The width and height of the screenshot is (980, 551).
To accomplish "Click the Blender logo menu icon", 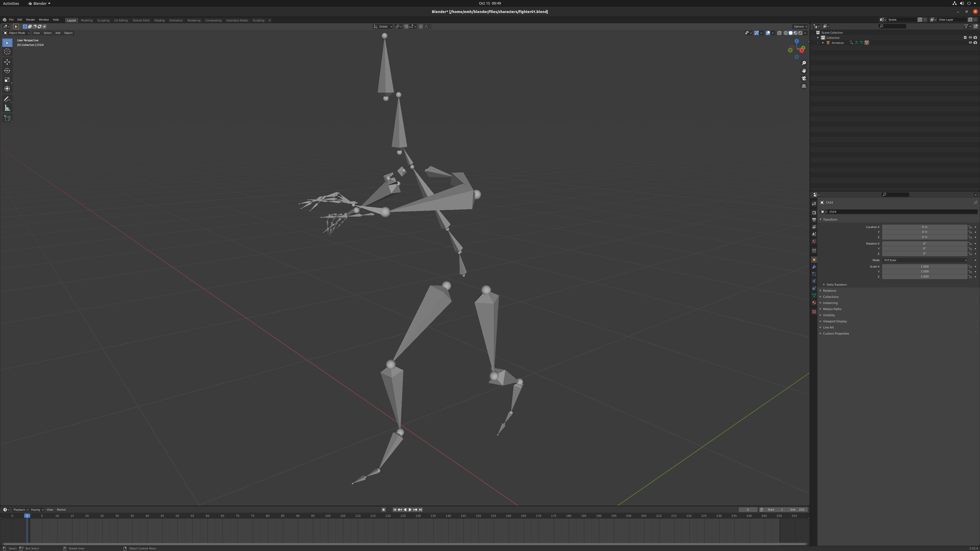I will (4, 20).
